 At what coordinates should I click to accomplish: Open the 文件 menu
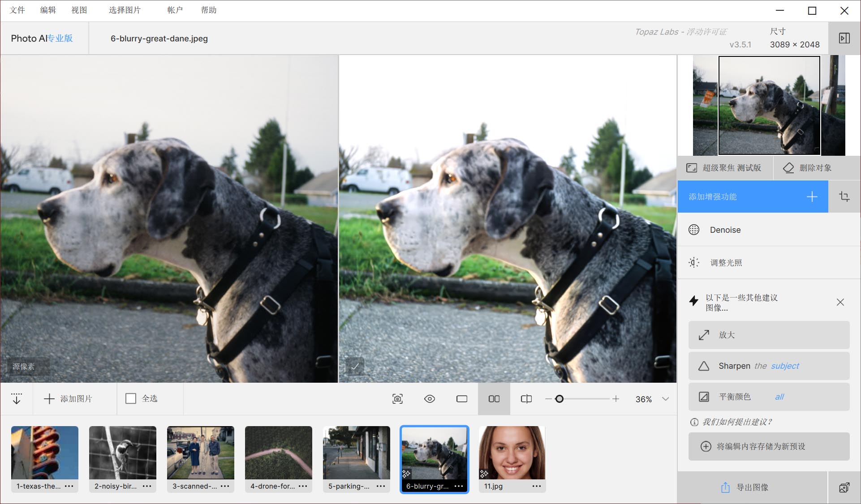pos(17,10)
